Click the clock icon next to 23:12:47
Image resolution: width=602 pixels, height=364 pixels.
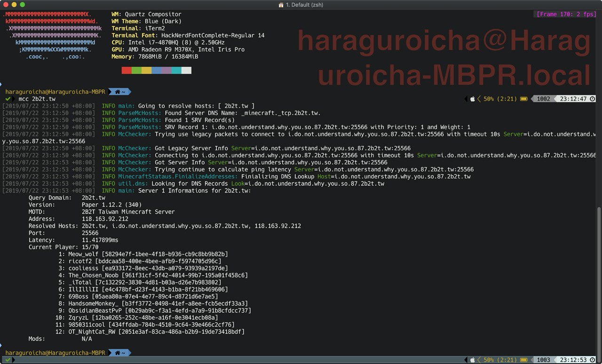coord(592,99)
